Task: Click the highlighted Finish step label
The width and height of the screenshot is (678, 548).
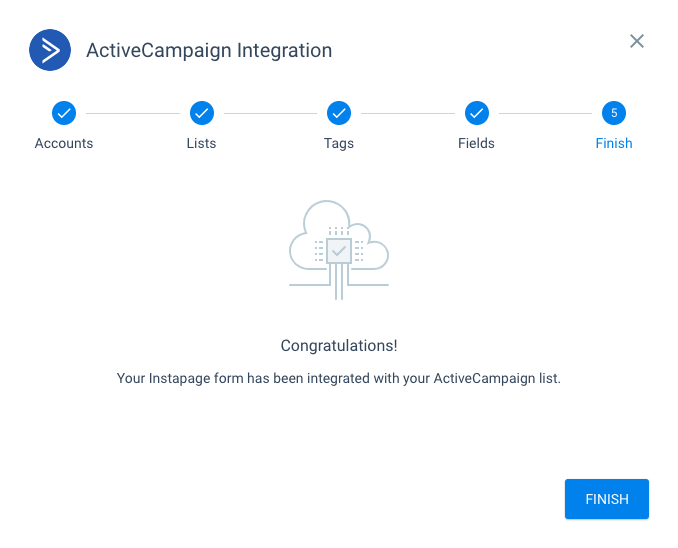Action: tap(614, 143)
